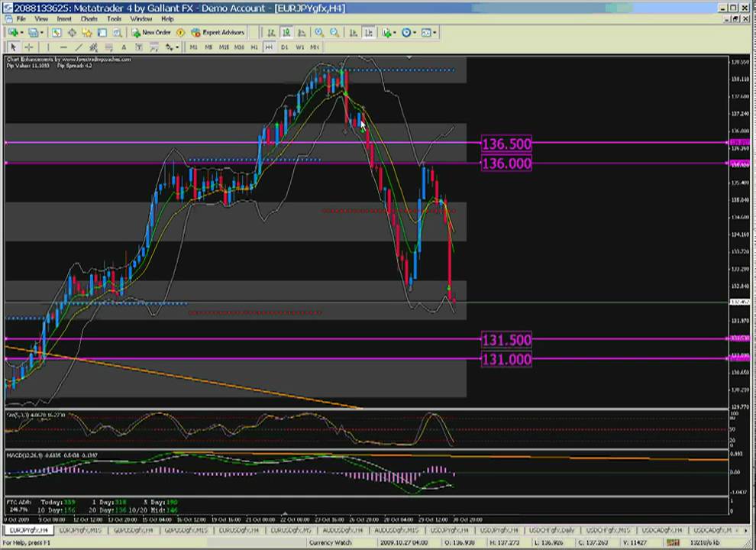This screenshot has width=756, height=550.
Task: Select the 131.000 price level label
Action: tap(506, 360)
